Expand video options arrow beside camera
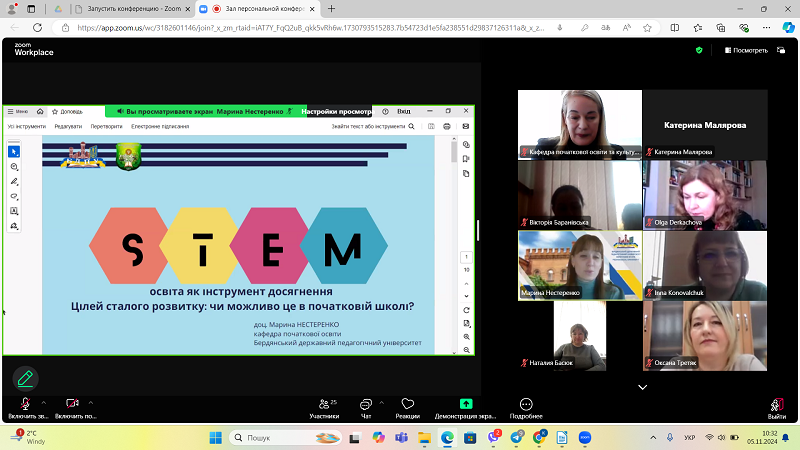 point(91,403)
